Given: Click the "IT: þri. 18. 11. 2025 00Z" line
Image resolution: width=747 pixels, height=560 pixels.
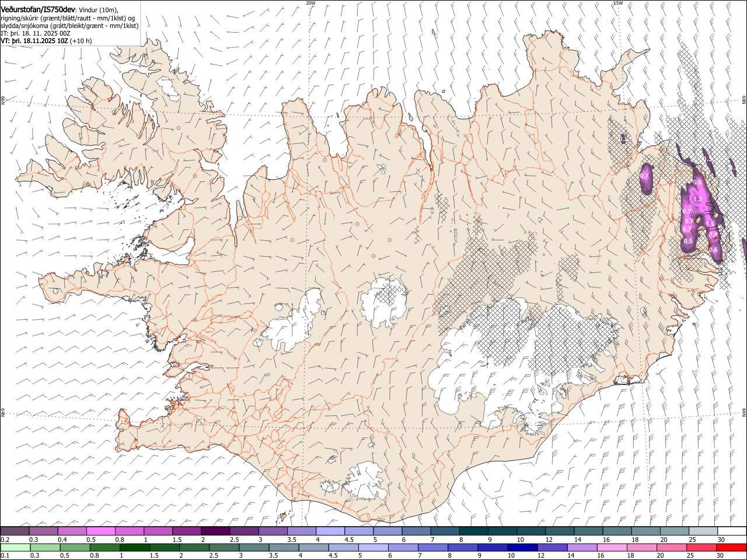Looking at the screenshot, I should coord(36,33).
